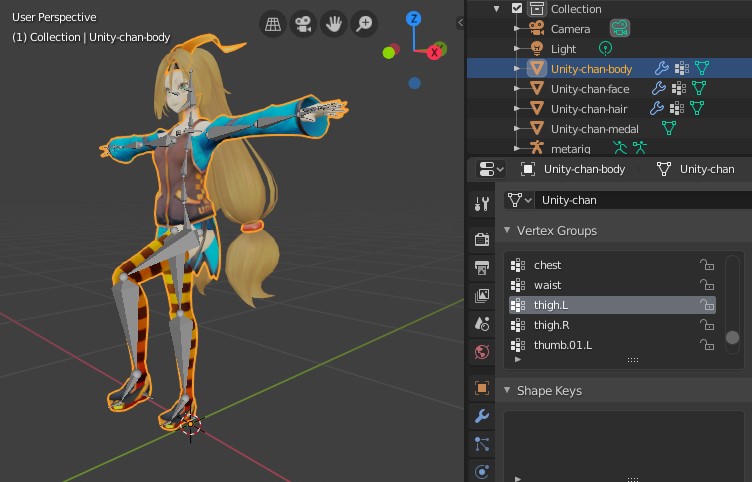
Task: Collapse the Vertex Groups panel
Action: point(507,231)
